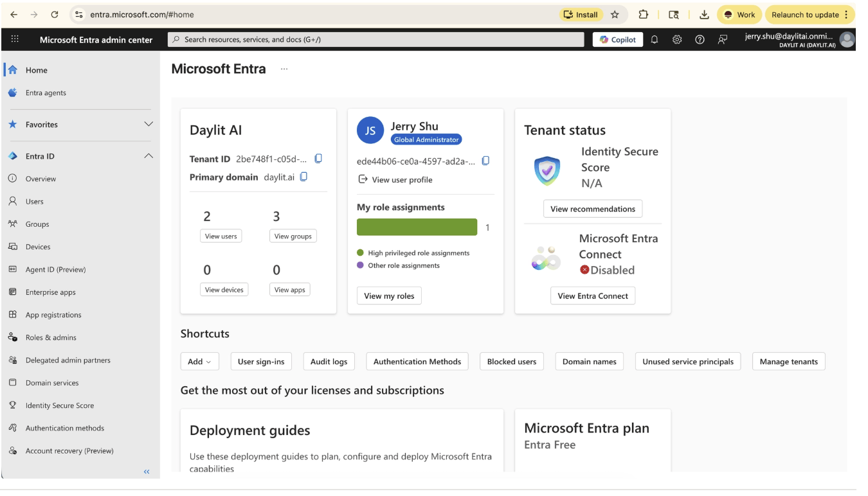This screenshot has width=868, height=496.
Task: Click the Install app button in address bar
Action: click(x=581, y=15)
